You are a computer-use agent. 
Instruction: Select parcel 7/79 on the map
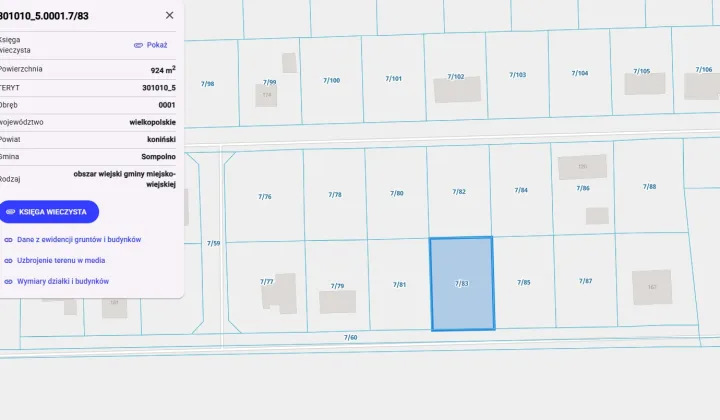(x=338, y=286)
